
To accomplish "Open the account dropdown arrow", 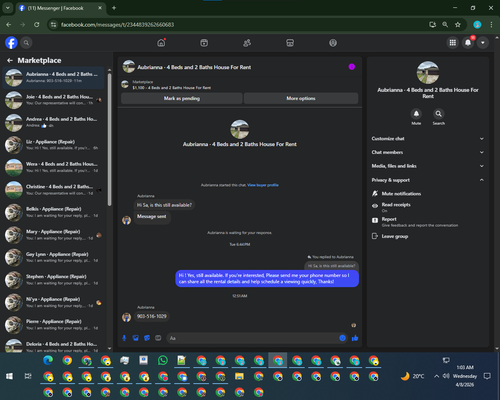I will (483, 43).
